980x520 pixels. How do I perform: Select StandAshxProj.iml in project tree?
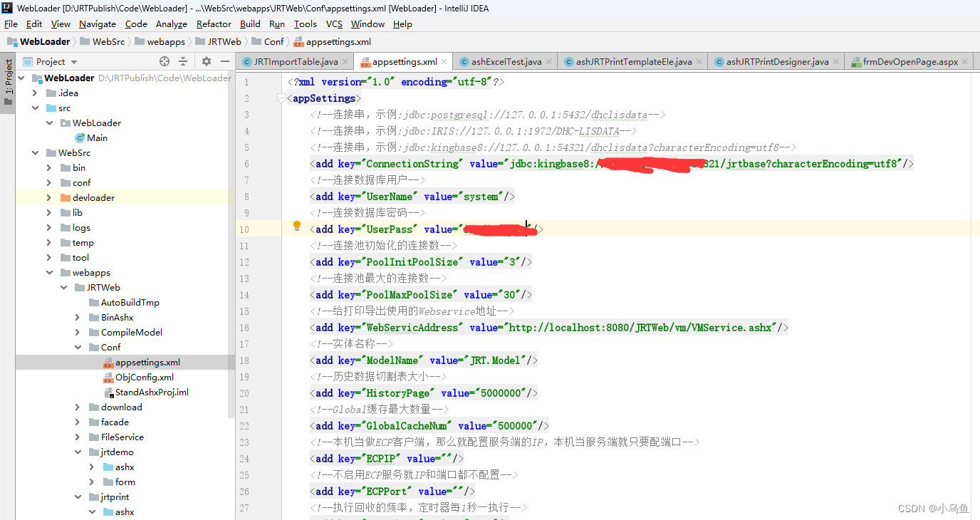coord(146,392)
